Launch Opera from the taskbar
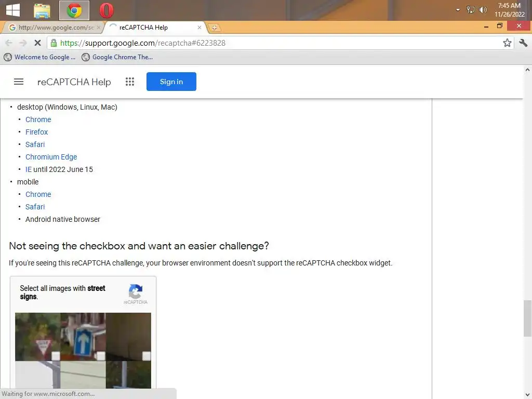Viewport: 532px width, 399px height. pyautogui.click(x=106, y=10)
